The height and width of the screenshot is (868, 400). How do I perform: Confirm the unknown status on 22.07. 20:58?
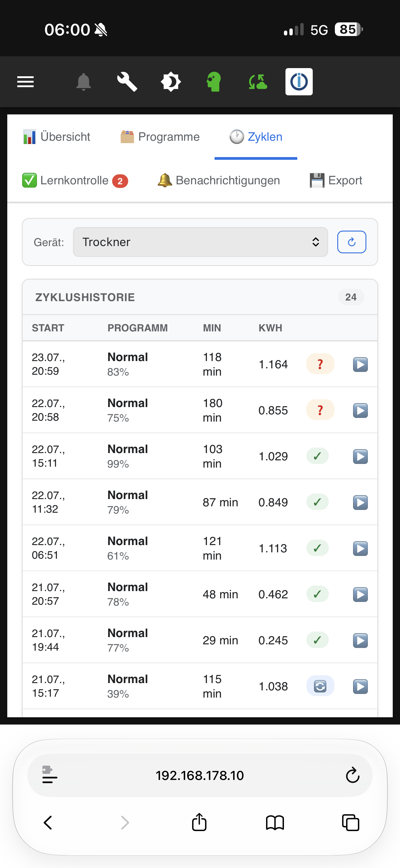tap(320, 410)
